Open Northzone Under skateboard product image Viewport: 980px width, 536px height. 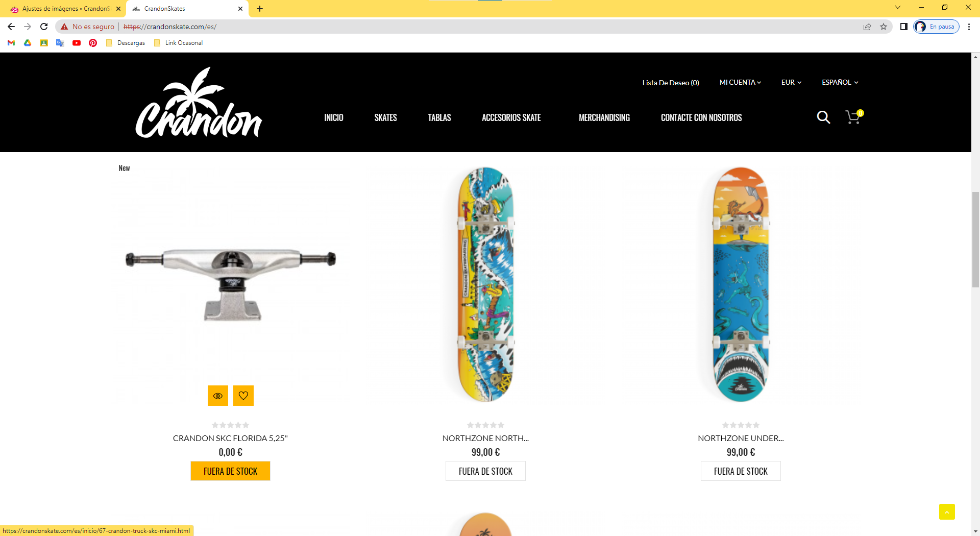coord(741,284)
